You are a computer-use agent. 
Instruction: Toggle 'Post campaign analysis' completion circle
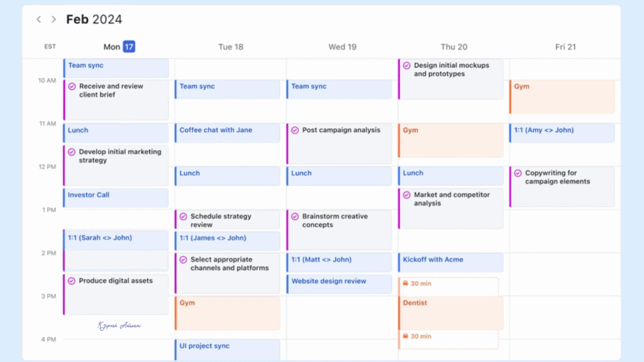pos(294,130)
